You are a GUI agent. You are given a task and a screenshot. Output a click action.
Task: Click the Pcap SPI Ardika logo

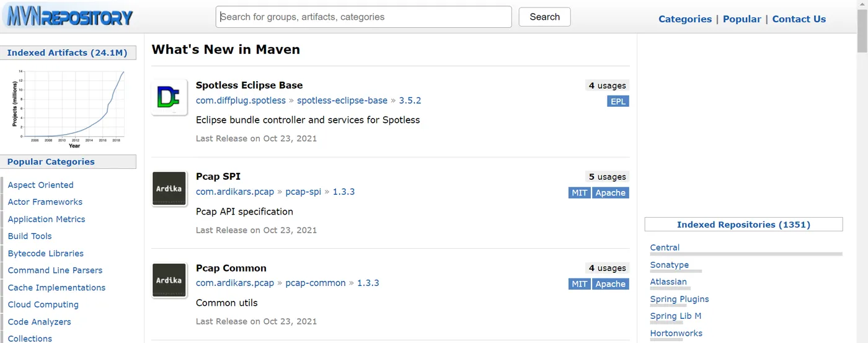pos(169,189)
